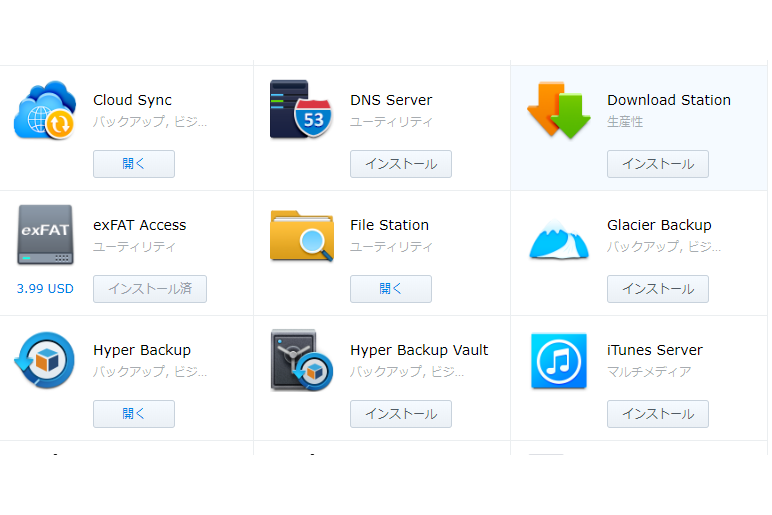This screenshot has height=515, width=772.
Task: Click ユーティリティ category under DNS Server
Action: [391, 122]
